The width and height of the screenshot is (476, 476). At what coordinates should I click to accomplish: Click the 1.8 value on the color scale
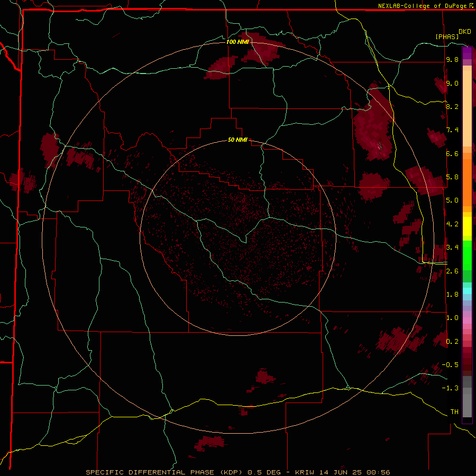pos(452,295)
